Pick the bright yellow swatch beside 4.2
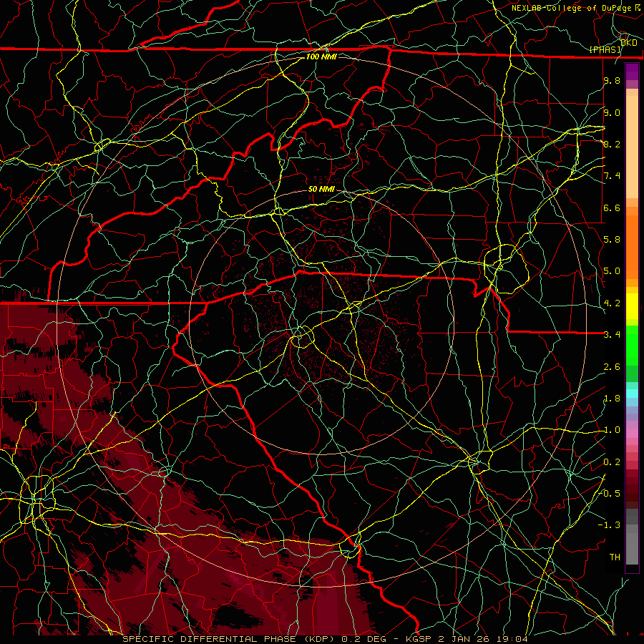Image resolution: width=644 pixels, height=644 pixels. pyautogui.click(x=632, y=306)
